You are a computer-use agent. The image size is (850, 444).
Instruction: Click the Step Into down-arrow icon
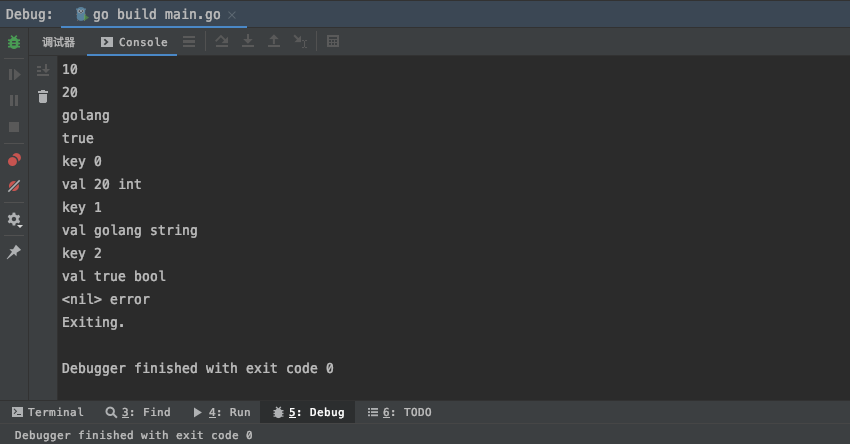[248, 42]
